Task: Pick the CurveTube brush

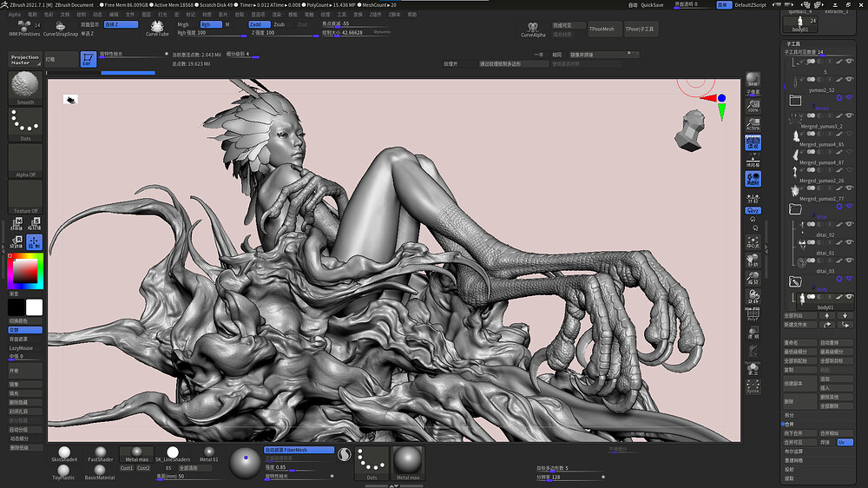Action: (157, 29)
